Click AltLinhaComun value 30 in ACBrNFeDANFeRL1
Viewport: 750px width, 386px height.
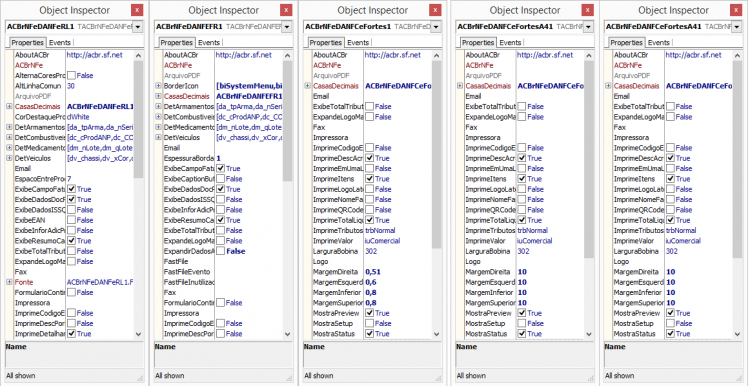[x=71, y=86]
